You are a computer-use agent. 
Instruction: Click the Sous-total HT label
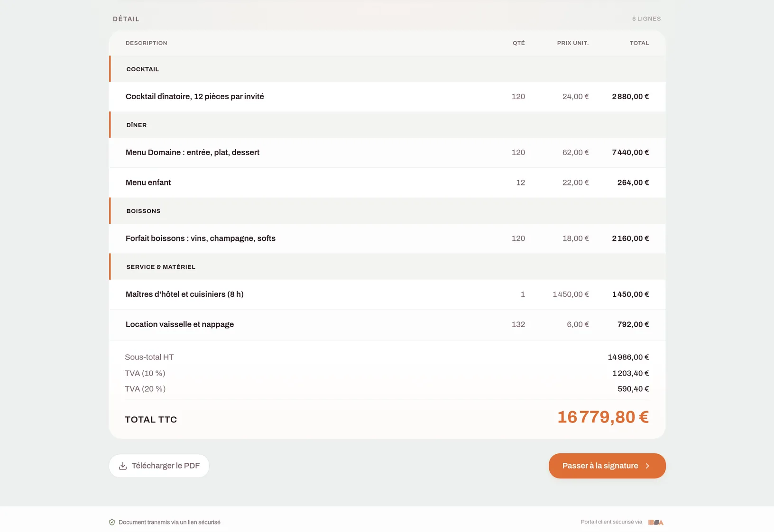point(149,357)
